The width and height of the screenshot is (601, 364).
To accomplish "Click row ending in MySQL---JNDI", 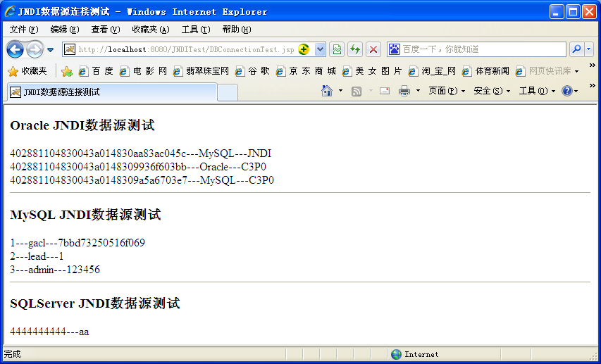I will (141, 153).
